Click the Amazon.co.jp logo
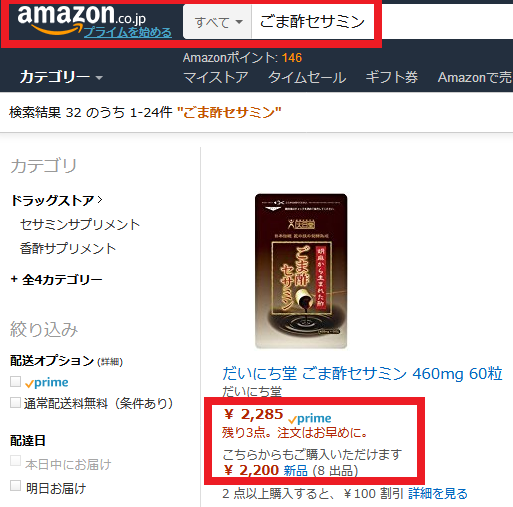The height and width of the screenshot is (507, 513). [x=82, y=17]
